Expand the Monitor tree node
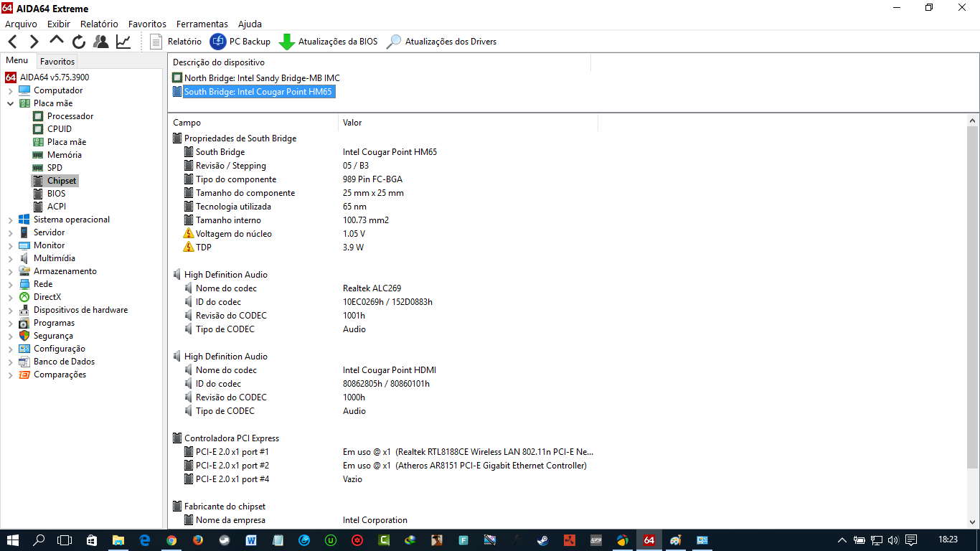Viewport: 980px width, 551px height. tap(11, 245)
